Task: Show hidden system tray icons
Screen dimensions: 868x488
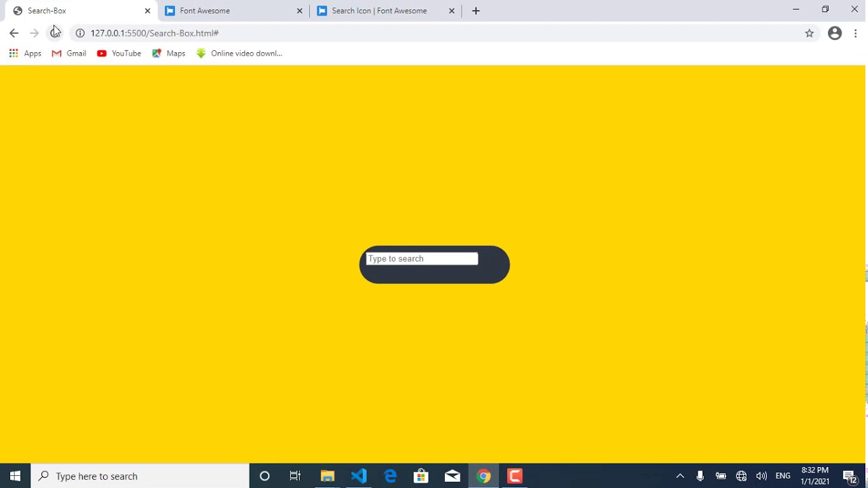Action: coord(680,476)
